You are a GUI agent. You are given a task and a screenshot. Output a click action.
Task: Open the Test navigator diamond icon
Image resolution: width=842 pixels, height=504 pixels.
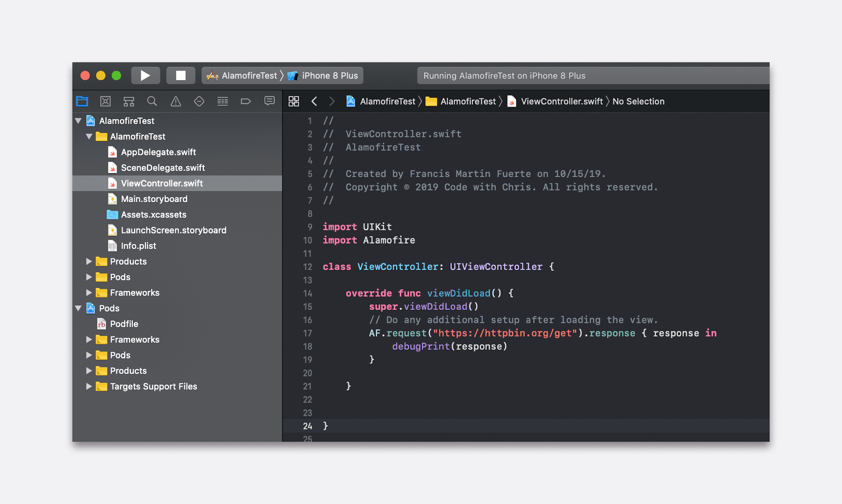coord(199,102)
